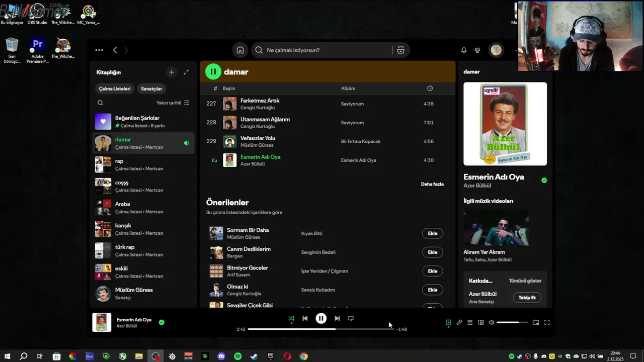Open the Esmerin Adı Oya album cover in the right panel

click(505, 124)
